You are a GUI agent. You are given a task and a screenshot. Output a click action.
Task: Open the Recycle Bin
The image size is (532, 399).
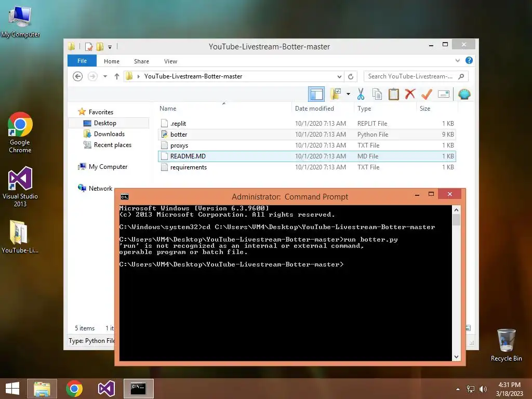(506, 345)
